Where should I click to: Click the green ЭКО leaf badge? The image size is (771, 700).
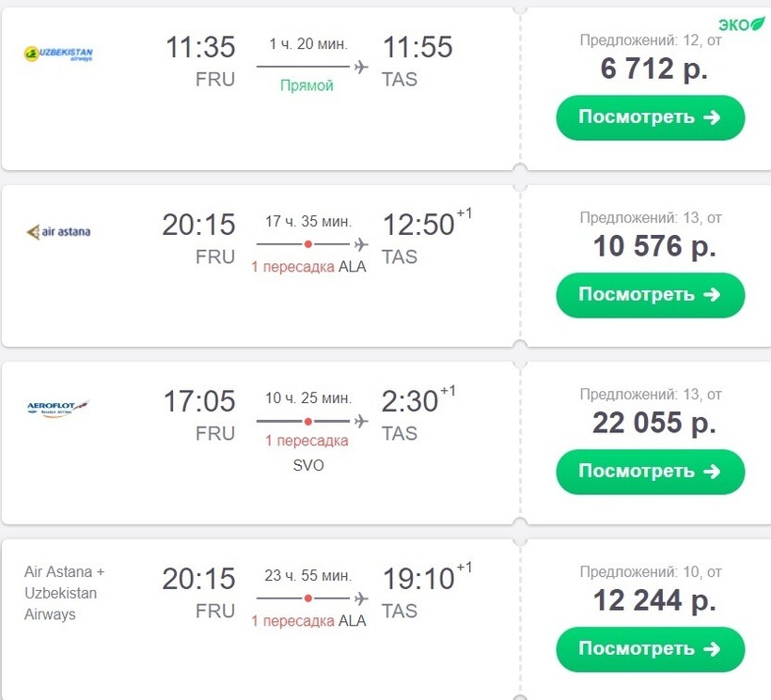click(x=741, y=24)
